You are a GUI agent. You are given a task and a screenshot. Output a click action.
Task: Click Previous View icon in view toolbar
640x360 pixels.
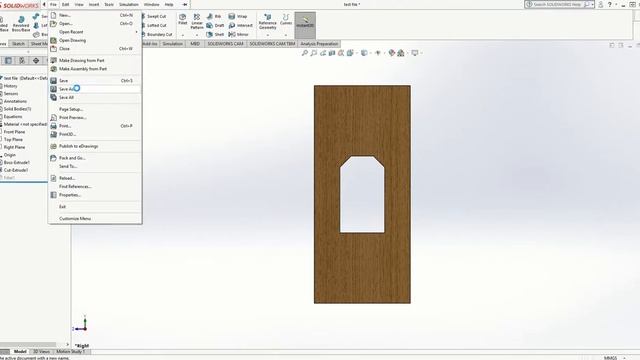323,53
